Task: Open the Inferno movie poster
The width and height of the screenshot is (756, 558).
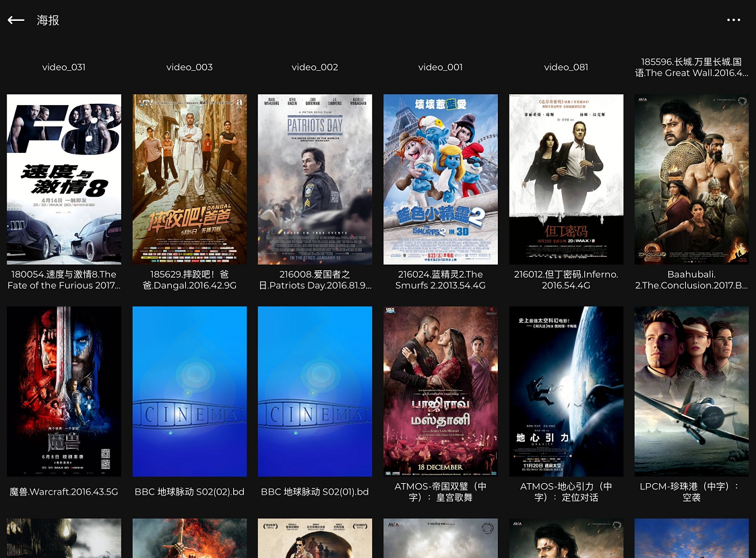Action: tap(566, 179)
